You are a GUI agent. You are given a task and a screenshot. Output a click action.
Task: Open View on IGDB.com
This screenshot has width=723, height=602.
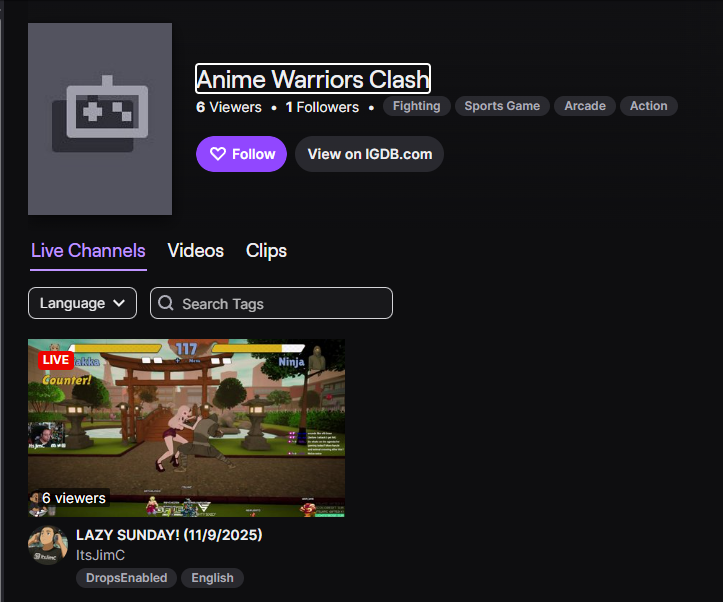coord(369,154)
